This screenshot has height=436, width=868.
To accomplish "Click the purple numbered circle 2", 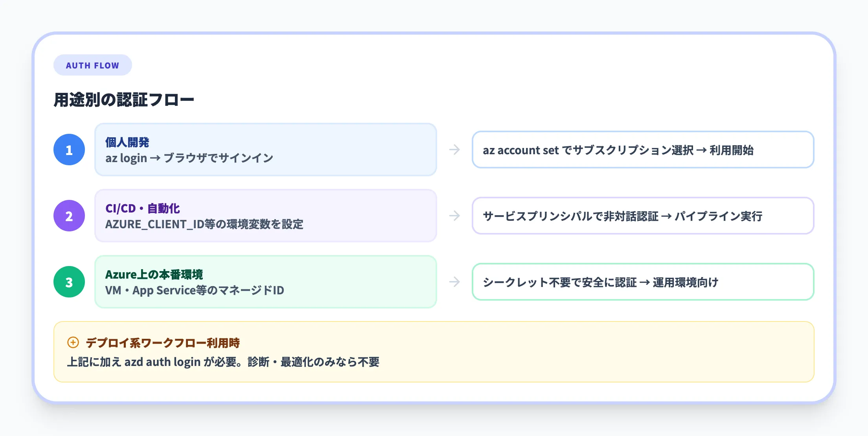I will [69, 216].
